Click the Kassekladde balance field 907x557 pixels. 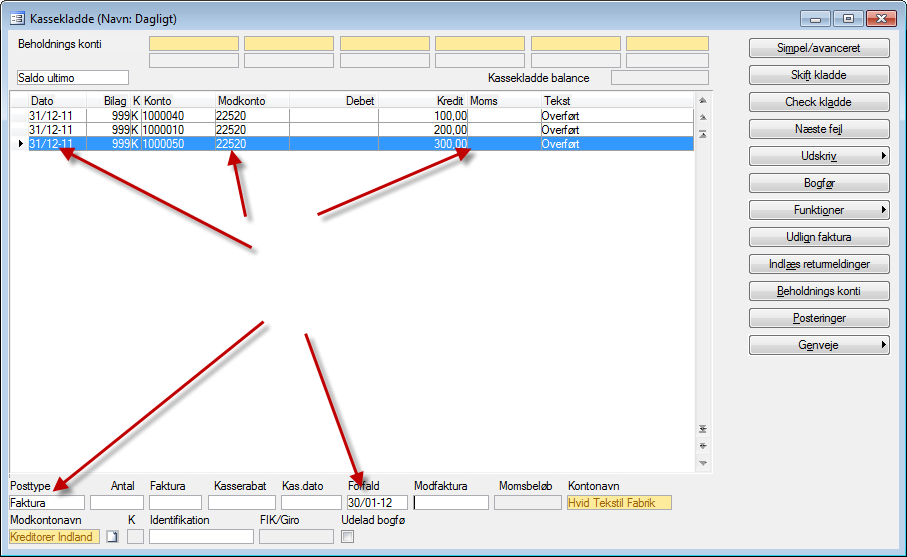[x=660, y=78]
